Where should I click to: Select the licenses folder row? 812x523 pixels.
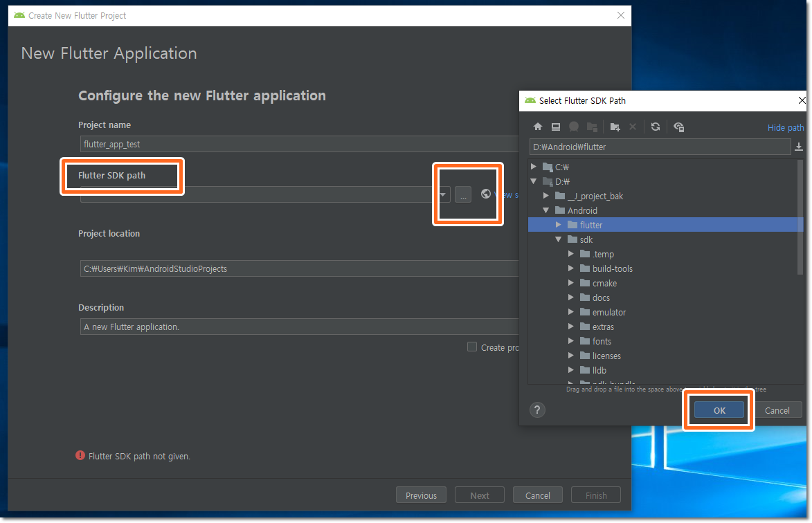point(663,356)
